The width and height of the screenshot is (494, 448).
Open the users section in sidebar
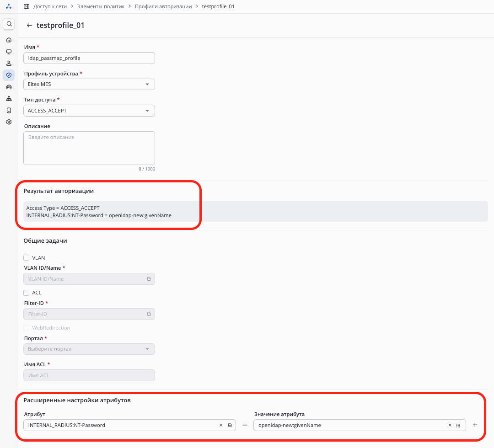[x=9, y=63]
